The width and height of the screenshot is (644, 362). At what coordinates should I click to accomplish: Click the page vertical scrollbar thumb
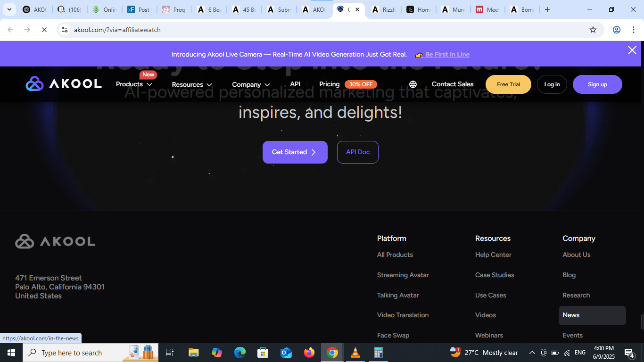(x=642, y=322)
